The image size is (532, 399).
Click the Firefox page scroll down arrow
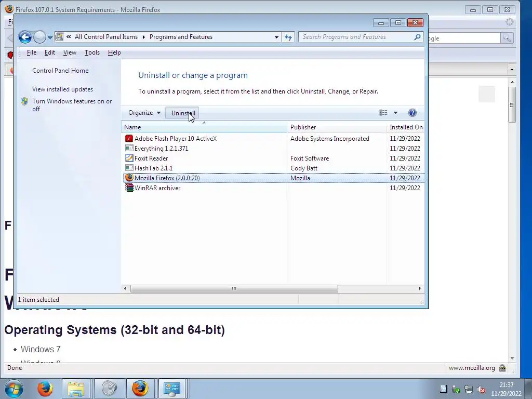pyautogui.click(x=512, y=358)
